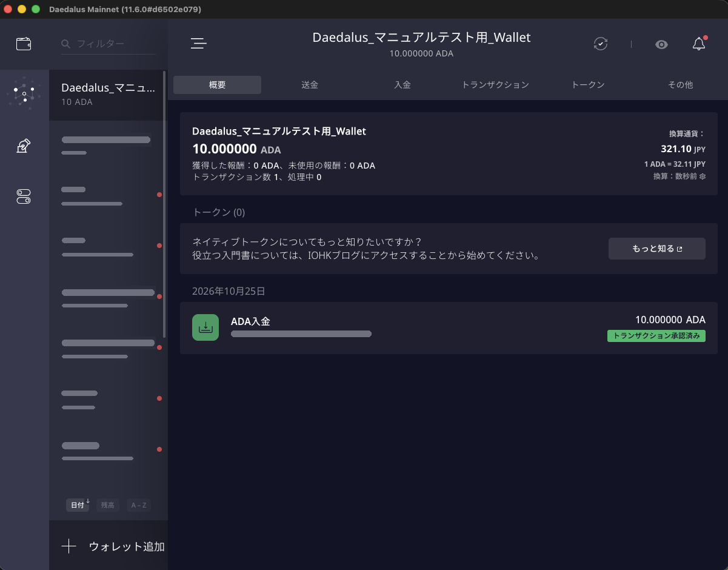The image size is (728, 570).
Task: Click ウォレット追加 to add a wallet
Action: point(109,546)
